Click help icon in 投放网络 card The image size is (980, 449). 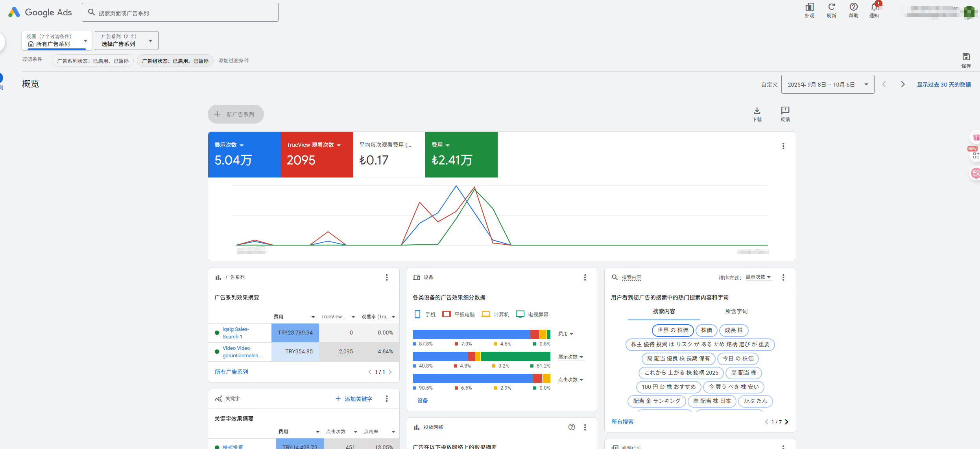point(571,427)
